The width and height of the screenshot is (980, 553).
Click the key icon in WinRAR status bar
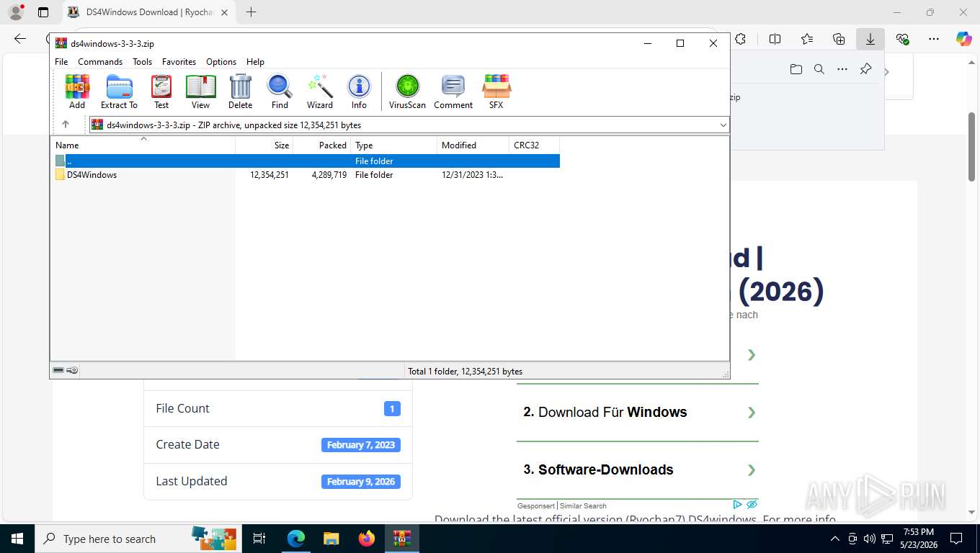pos(72,371)
